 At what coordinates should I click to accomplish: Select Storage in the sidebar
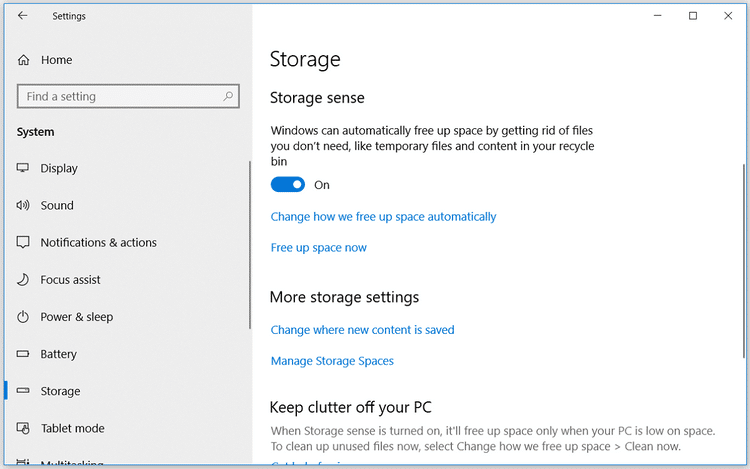[x=60, y=391]
